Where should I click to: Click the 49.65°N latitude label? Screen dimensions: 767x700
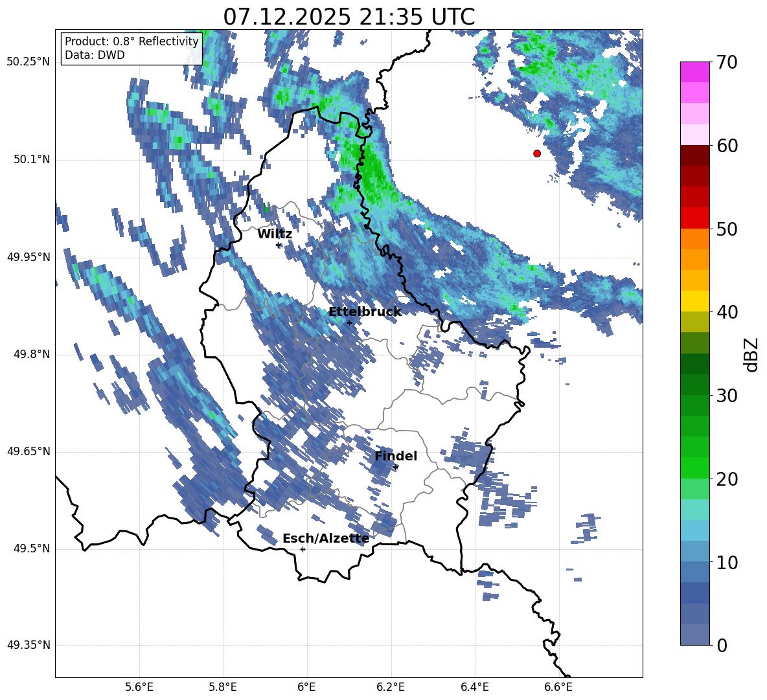pyautogui.click(x=28, y=451)
